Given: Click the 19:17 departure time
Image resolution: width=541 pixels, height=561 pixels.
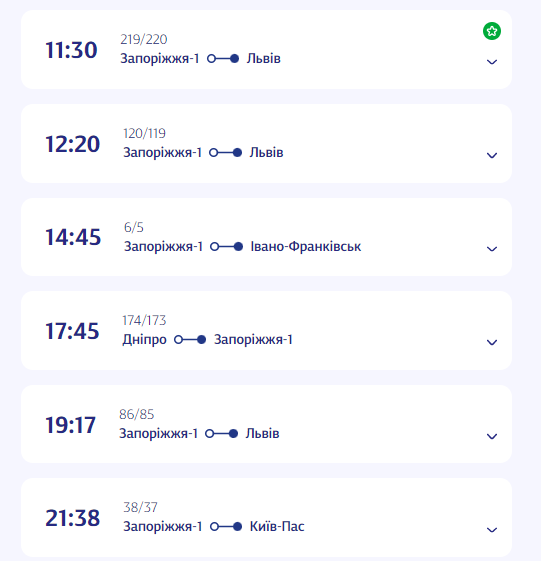Looking at the screenshot, I should (70, 425).
